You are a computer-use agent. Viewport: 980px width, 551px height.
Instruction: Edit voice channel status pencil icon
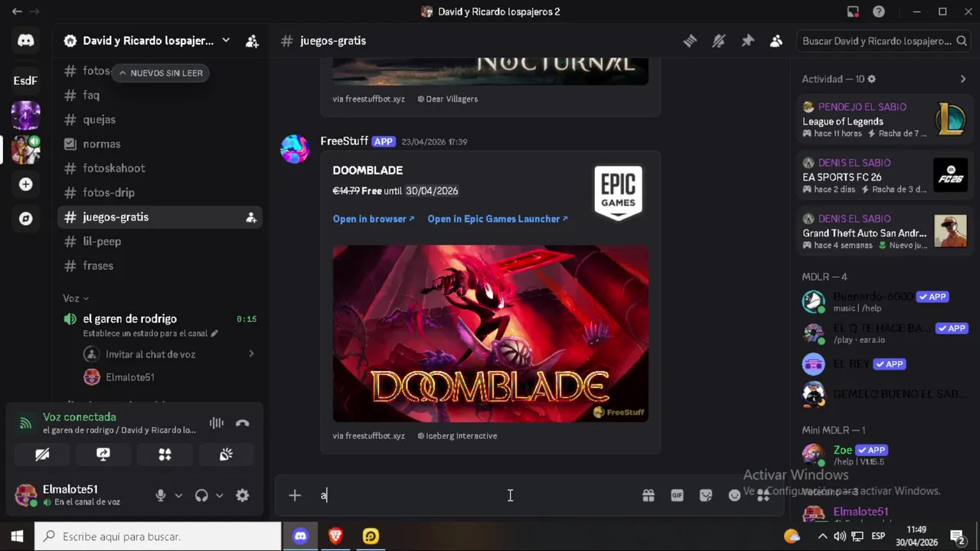click(x=214, y=334)
